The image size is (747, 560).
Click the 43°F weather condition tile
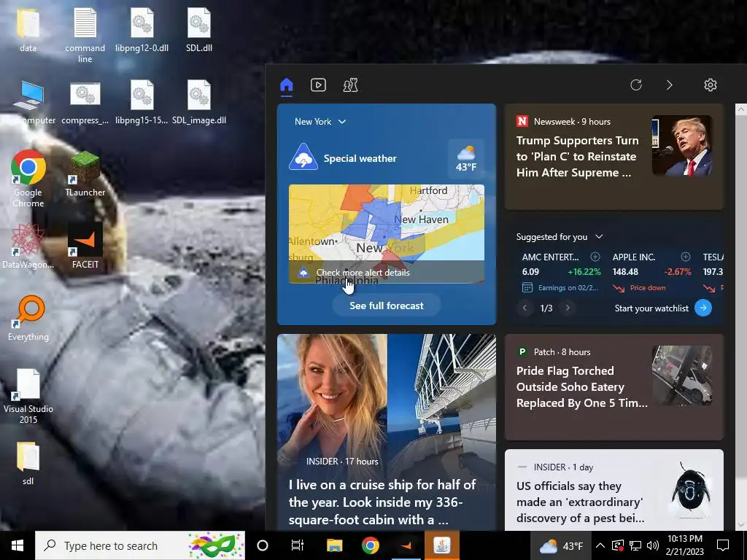tap(466, 158)
